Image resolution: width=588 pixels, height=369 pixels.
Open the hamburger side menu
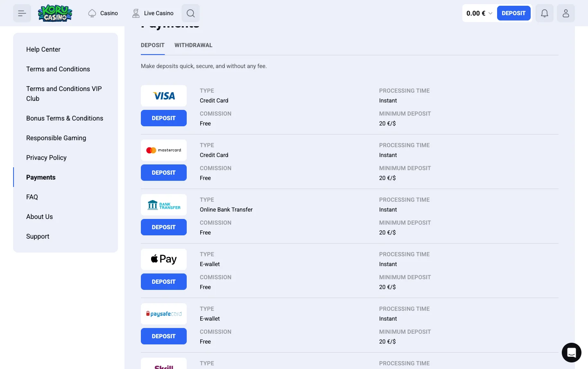tap(22, 13)
